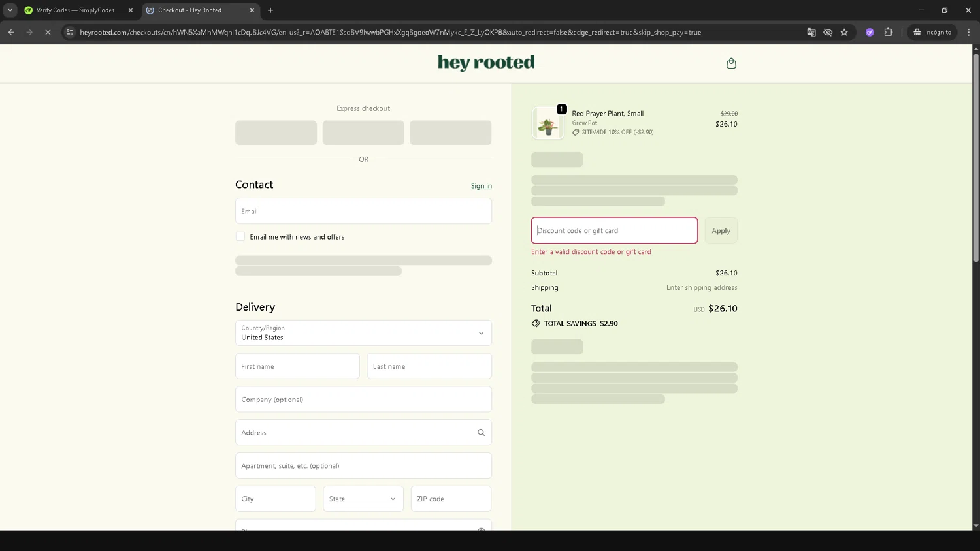The width and height of the screenshot is (980, 551).
Task: Click the Apartment, suite, etc. field
Action: (363, 465)
